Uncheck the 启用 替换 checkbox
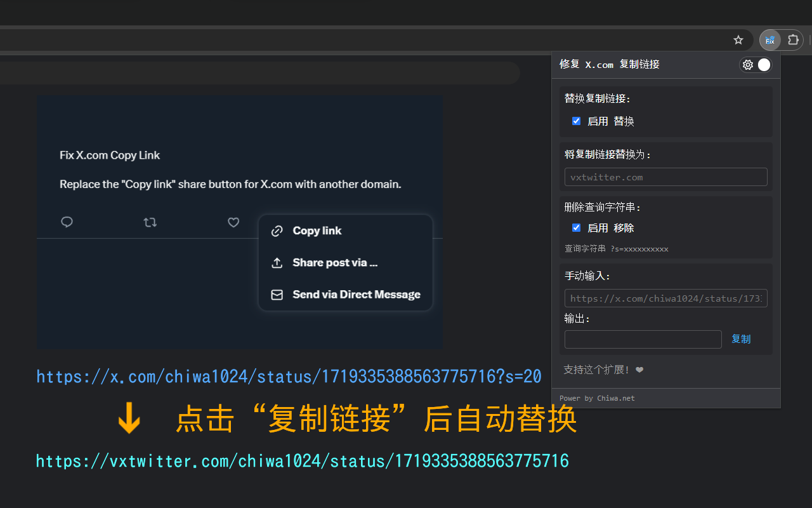Viewport: 812px width, 508px height. [576, 121]
